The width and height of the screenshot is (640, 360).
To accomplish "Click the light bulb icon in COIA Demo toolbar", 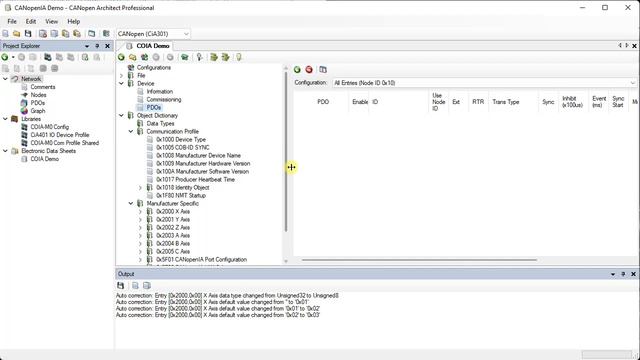I will [x=239, y=57].
